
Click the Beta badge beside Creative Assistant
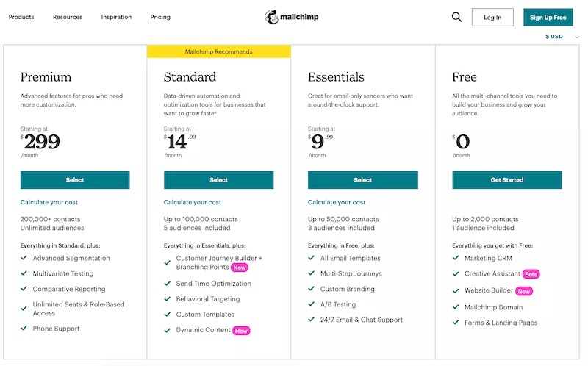tap(531, 274)
